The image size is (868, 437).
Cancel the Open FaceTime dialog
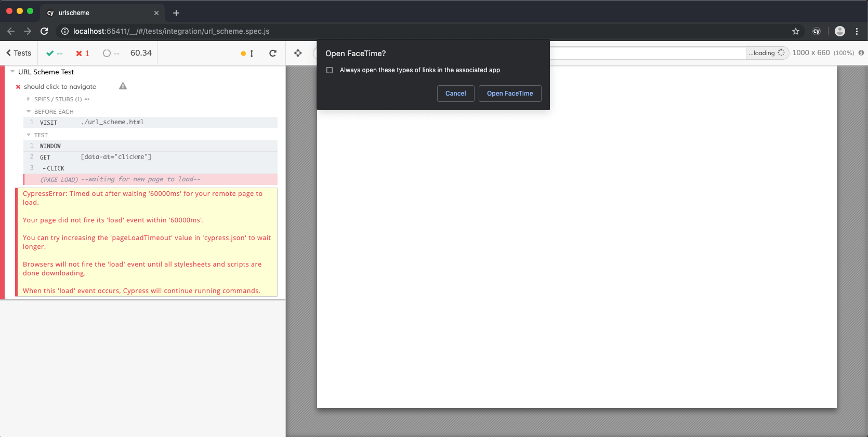pos(455,94)
